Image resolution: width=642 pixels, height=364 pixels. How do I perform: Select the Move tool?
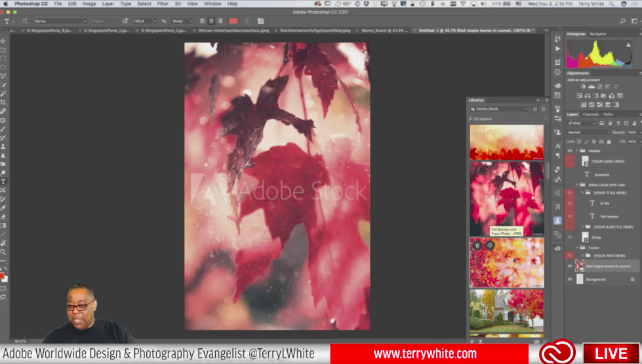(3, 41)
